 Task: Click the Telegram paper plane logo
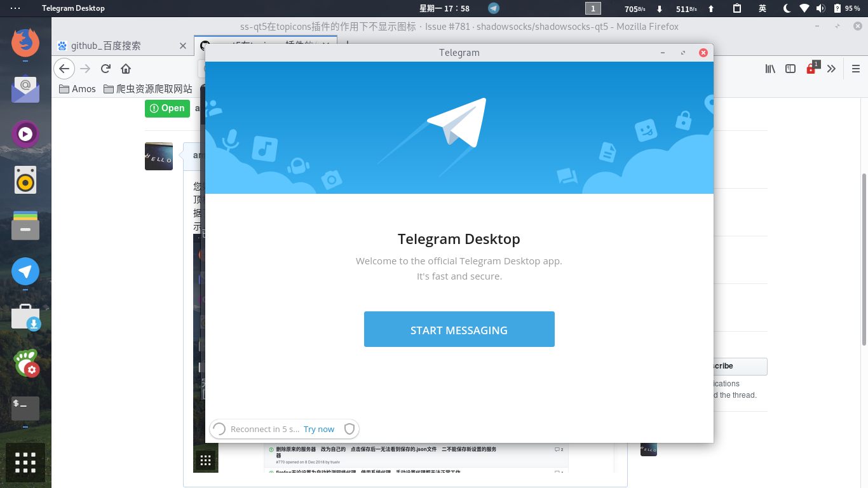tap(457, 123)
